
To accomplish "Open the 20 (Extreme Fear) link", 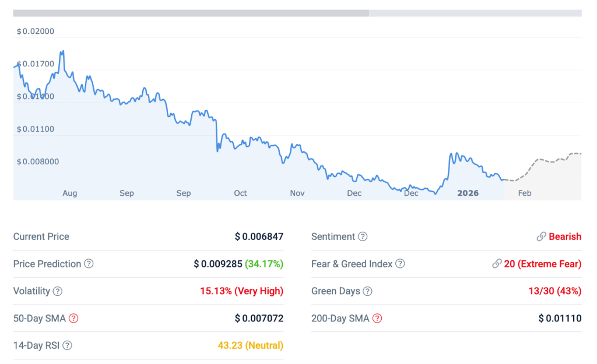I will point(542,264).
